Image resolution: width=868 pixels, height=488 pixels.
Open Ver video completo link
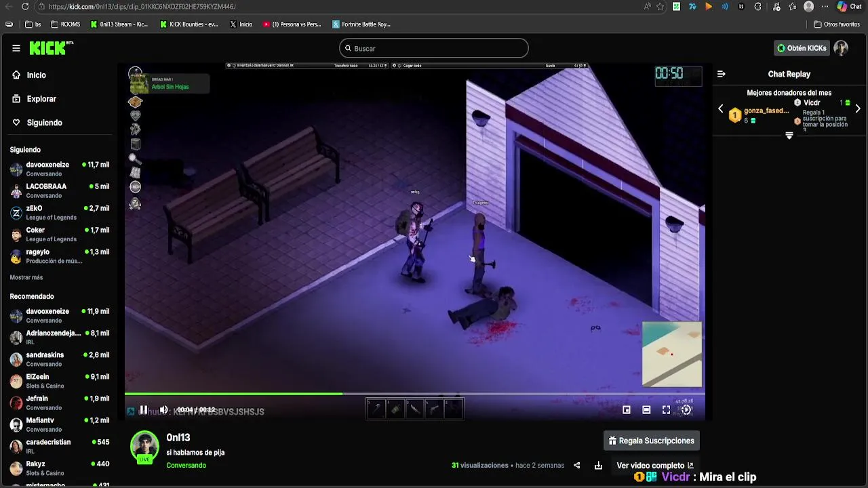[655, 466]
